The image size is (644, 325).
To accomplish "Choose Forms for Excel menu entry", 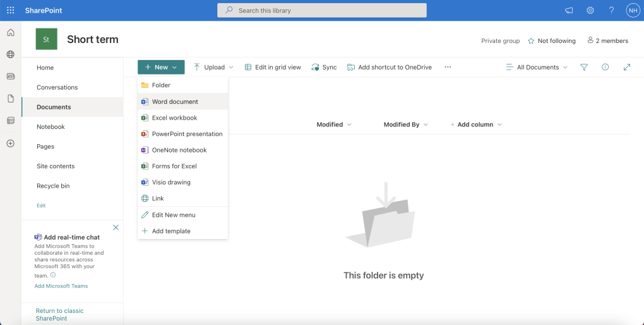I will [x=182, y=166].
